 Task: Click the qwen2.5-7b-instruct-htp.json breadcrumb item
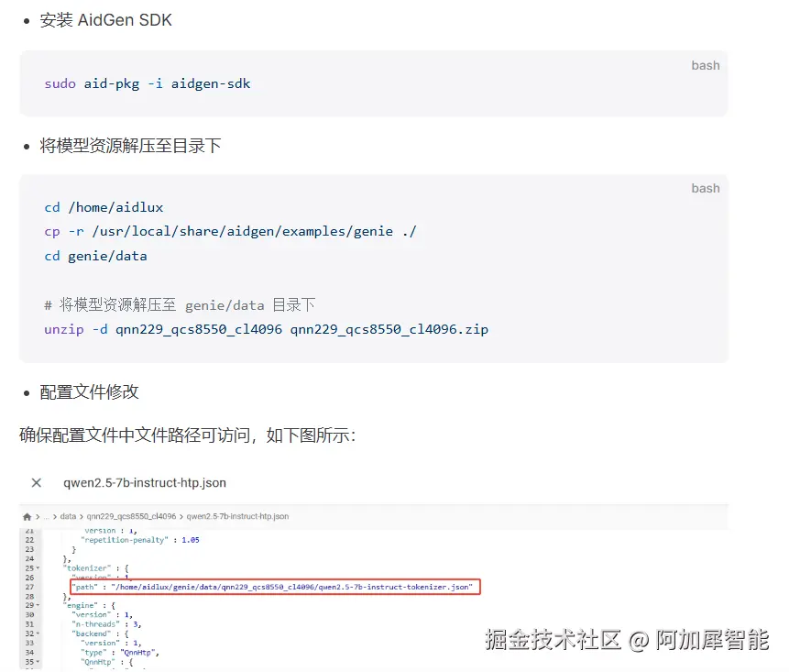(x=237, y=517)
